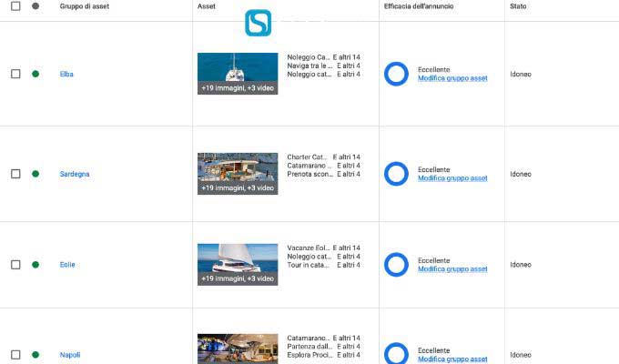This screenshot has height=364, width=619.
Task: Click the green status dot for Eolie
Action: pyautogui.click(x=36, y=265)
